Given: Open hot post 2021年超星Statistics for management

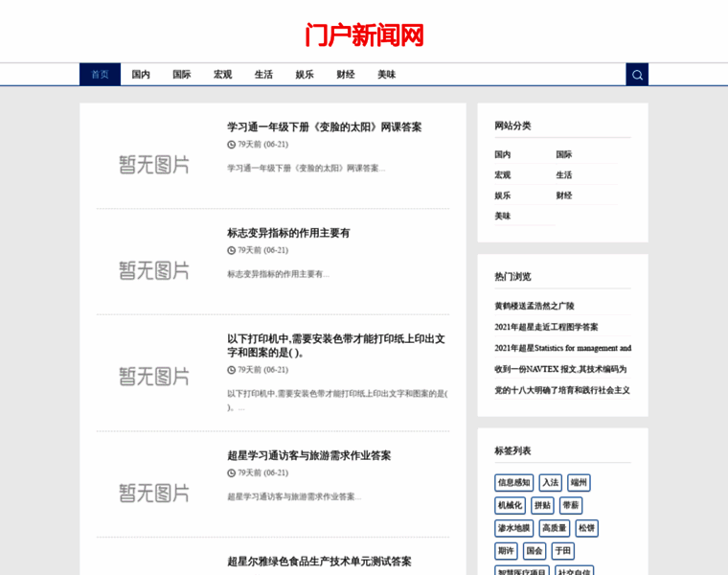Looking at the screenshot, I should tap(562, 348).
